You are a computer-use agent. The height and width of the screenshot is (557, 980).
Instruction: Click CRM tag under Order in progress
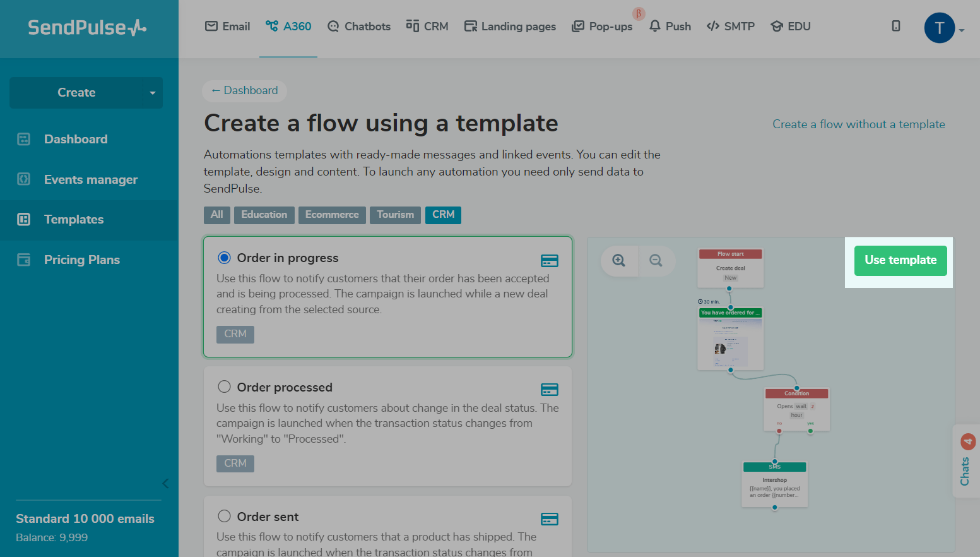235,334
